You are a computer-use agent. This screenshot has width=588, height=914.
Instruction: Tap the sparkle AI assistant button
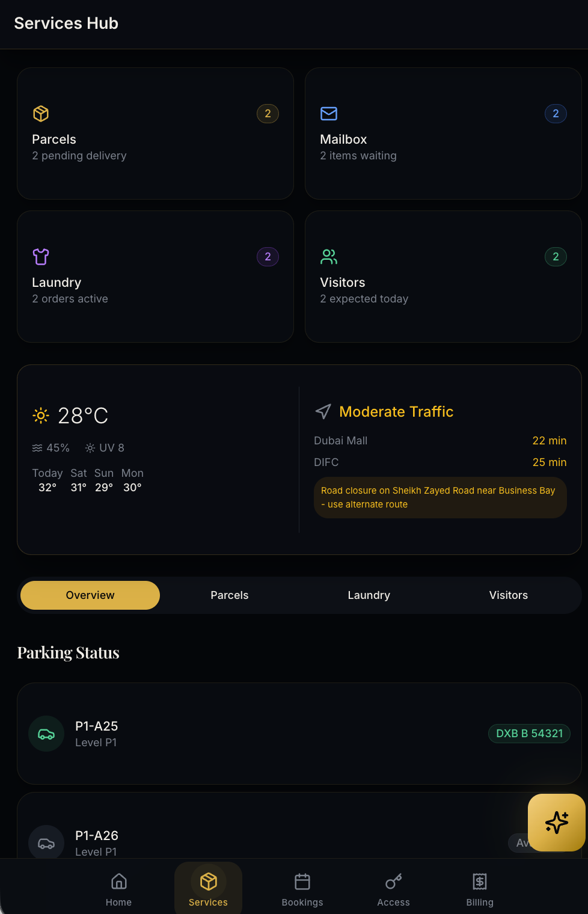click(556, 822)
